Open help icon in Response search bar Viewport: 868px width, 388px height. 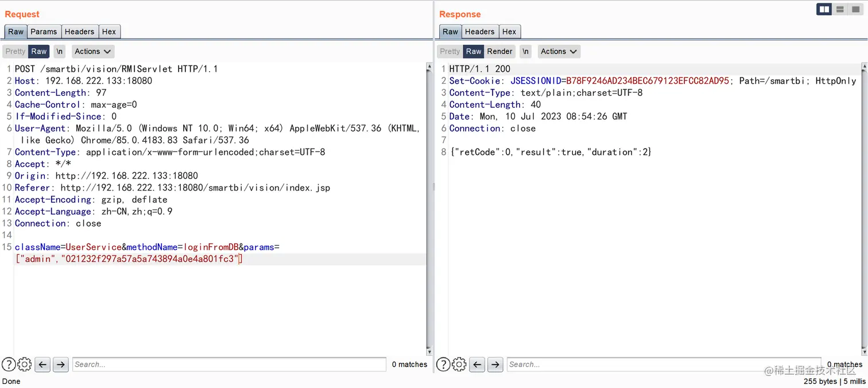(x=443, y=364)
